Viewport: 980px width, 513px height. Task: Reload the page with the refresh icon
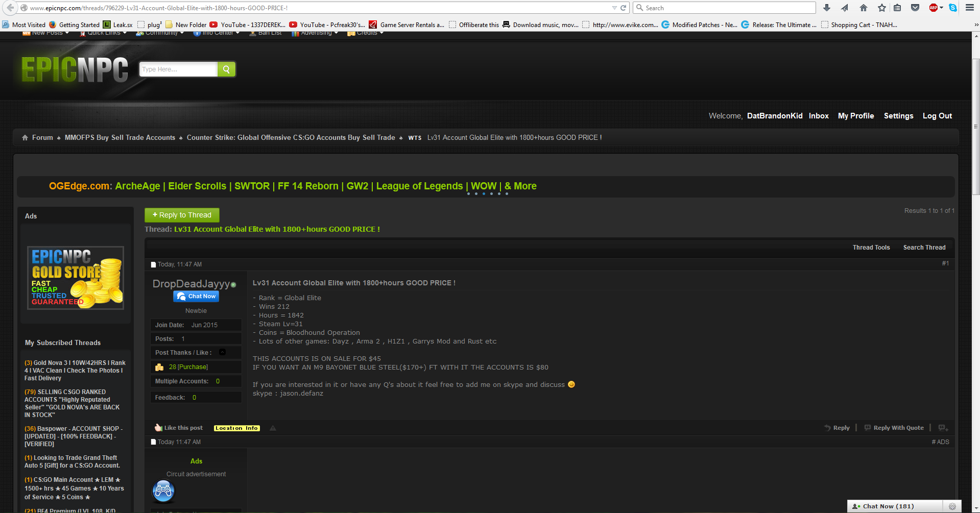[623, 8]
